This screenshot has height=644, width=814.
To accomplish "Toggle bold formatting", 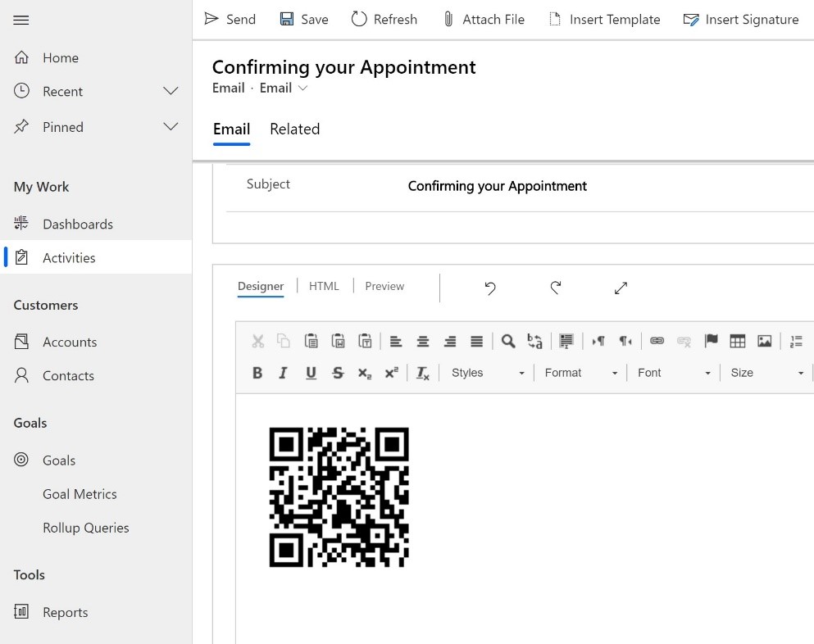I will click(x=257, y=373).
